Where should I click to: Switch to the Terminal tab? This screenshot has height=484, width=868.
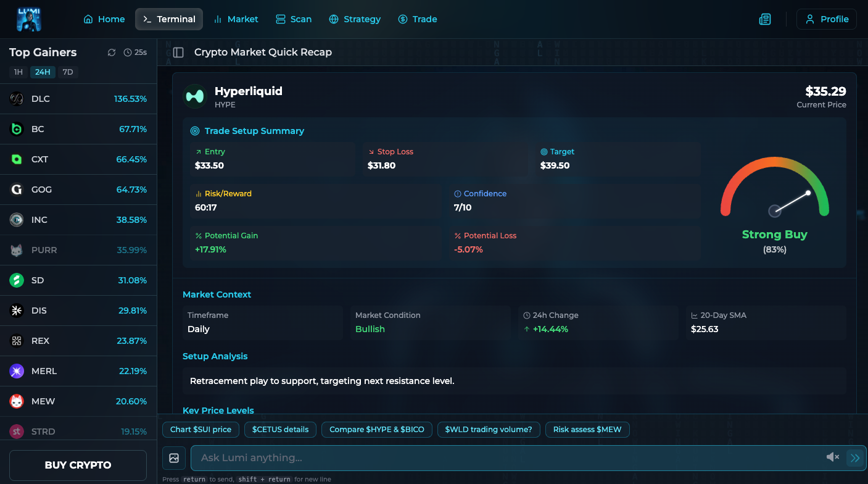coord(169,19)
